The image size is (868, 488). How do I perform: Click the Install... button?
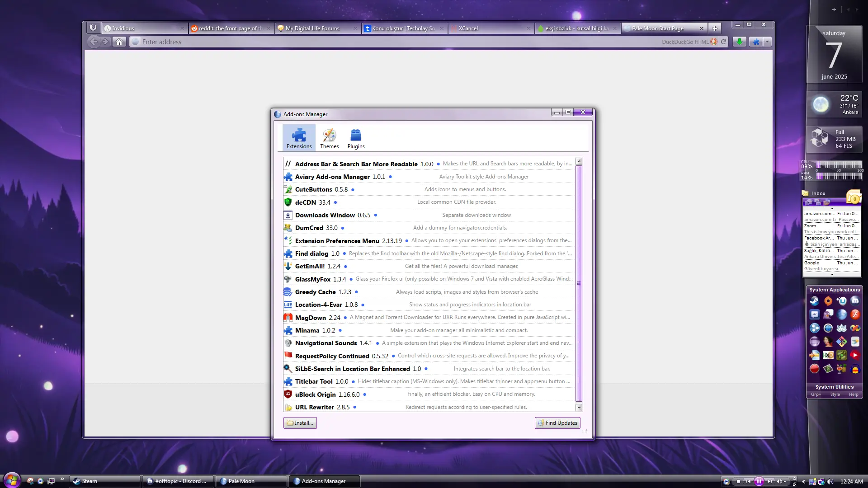click(300, 423)
